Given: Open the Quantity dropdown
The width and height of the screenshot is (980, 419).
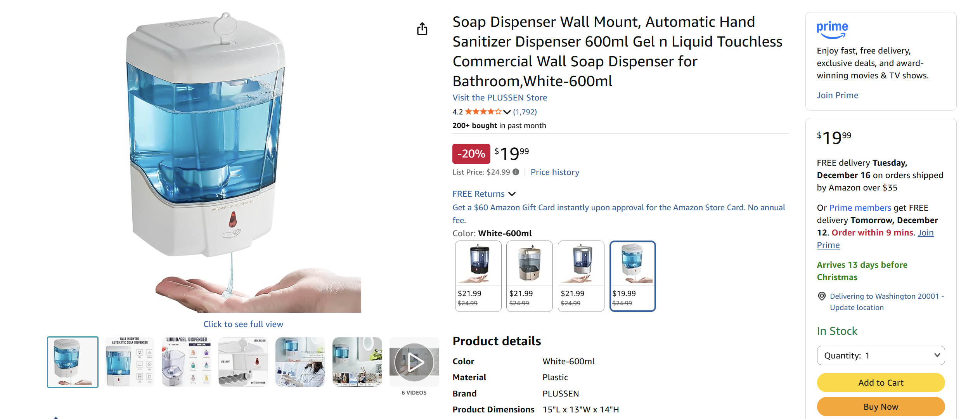Looking at the screenshot, I should tap(881, 355).
